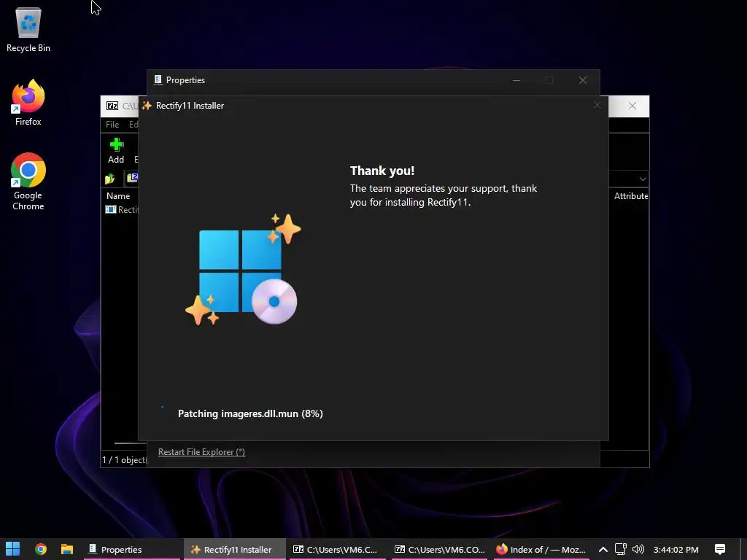This screenshot has height=560, width=747.
Task: Open the Recycle Bin desktop icon
Action: [x=28, y=29]
